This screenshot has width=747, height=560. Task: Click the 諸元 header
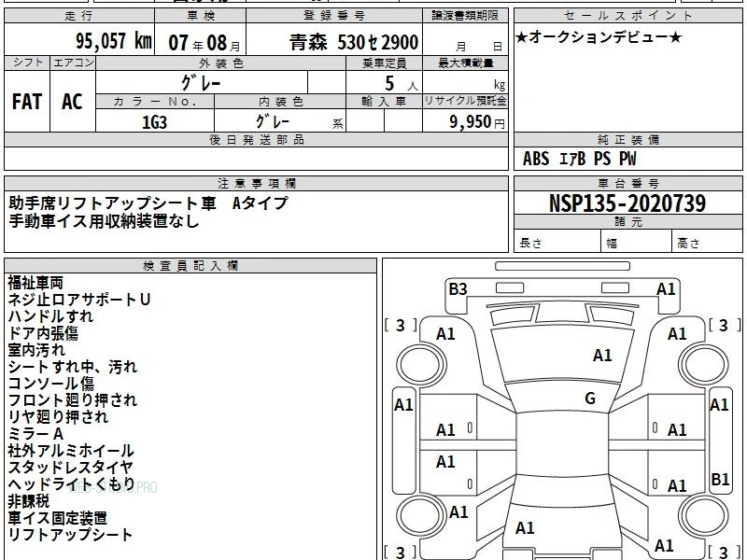pyautogui.click(x=627, y=222)
